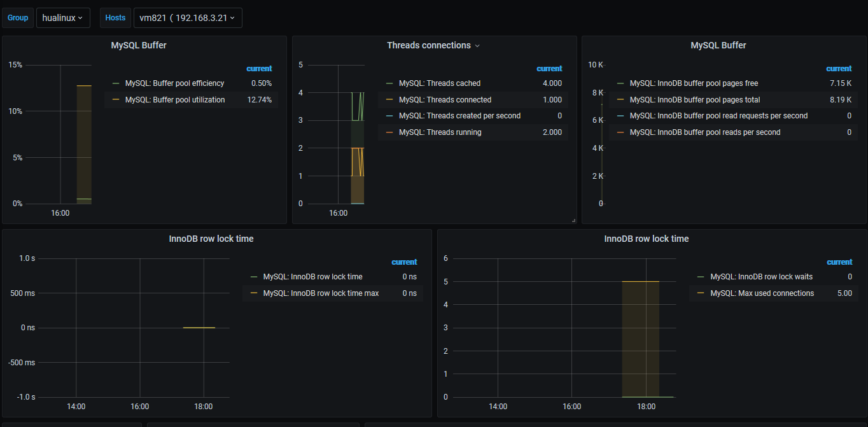Click the 12.74% utilization value

[259, 100]
